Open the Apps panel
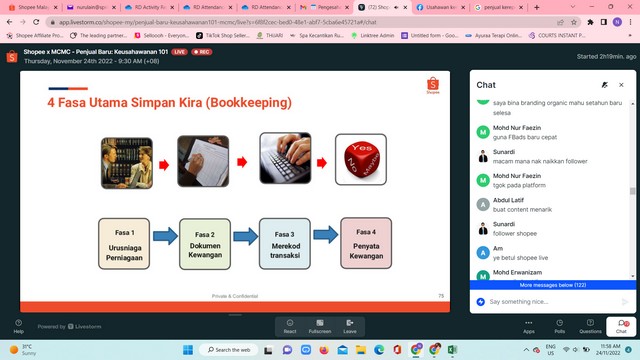This screenshot has height=360, width=640. (529, 327)
